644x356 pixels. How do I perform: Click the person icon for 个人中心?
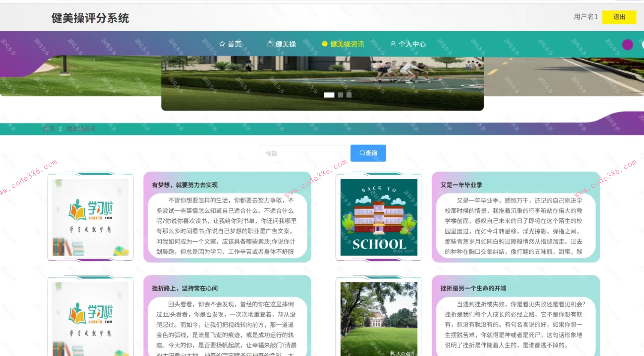tap(392, 44)
